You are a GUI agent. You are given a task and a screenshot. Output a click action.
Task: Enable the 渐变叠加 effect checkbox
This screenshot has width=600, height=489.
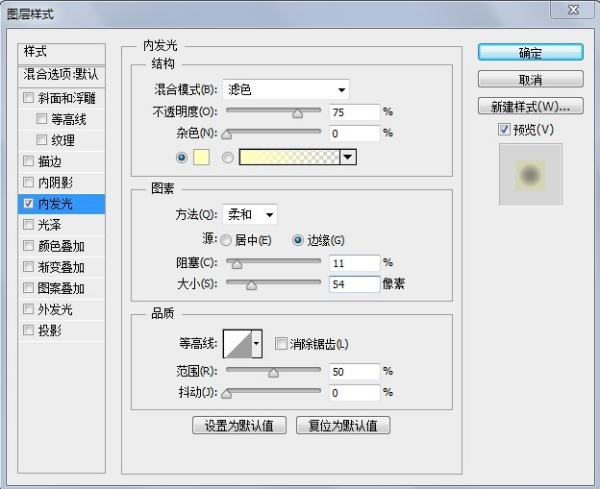pyautogui.click(x=28, y=266)
